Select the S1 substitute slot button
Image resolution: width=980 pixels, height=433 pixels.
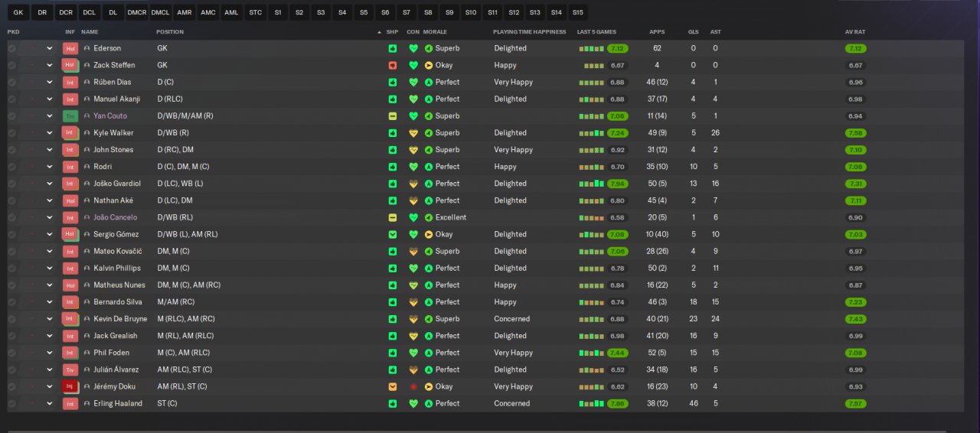(278, 12)
